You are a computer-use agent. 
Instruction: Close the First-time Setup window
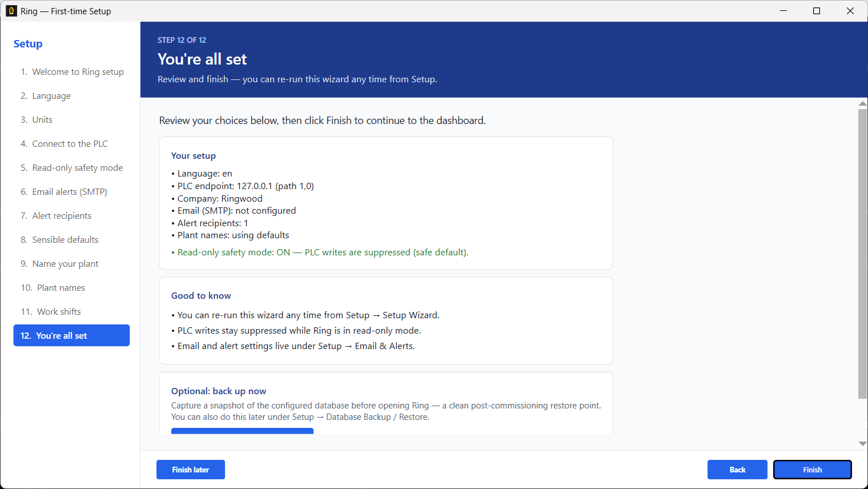pos(850,11)
